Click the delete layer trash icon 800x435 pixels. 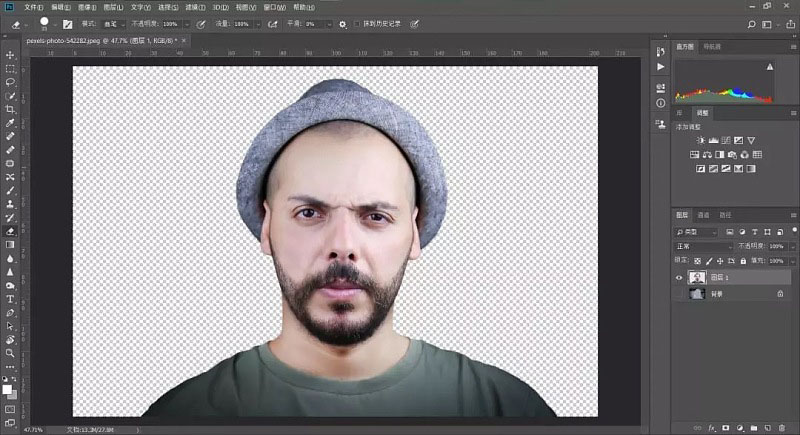[x=782, y=428]
